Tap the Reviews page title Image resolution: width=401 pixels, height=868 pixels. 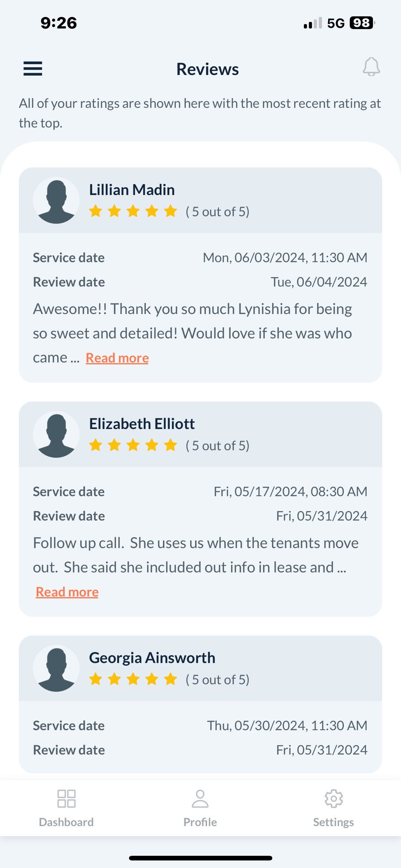pyautogui.click(x=208, y=69)
